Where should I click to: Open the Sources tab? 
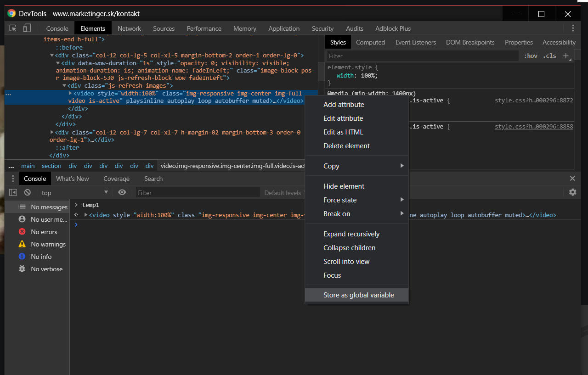point(164,28)
